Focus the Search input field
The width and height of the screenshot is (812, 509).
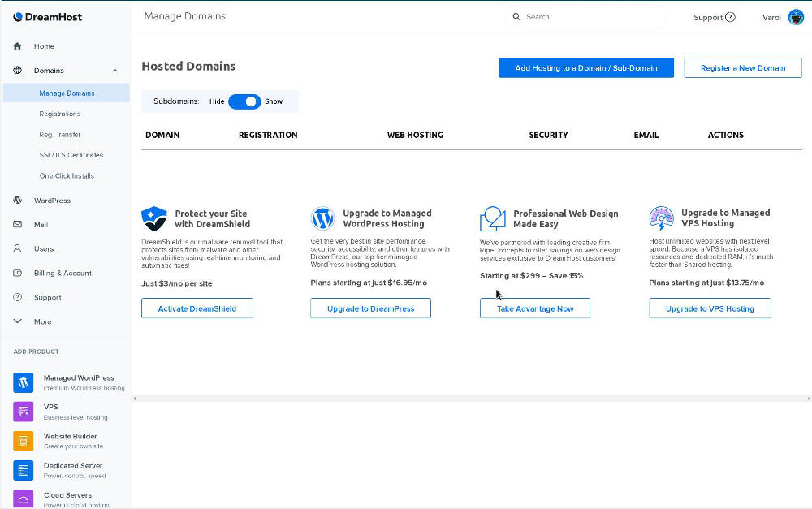pos(586,17)
